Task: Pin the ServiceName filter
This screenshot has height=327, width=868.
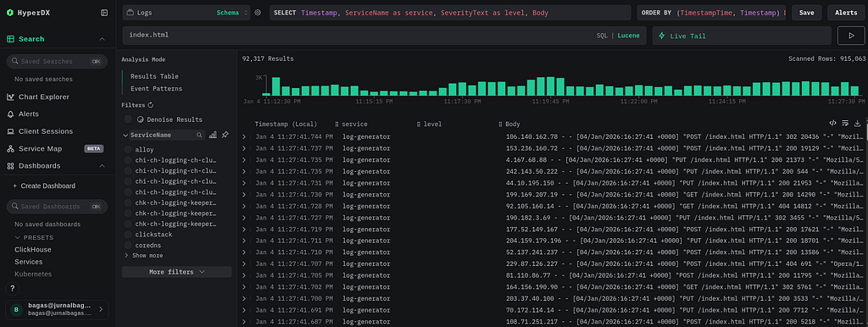Action: (x=225, y=135)
